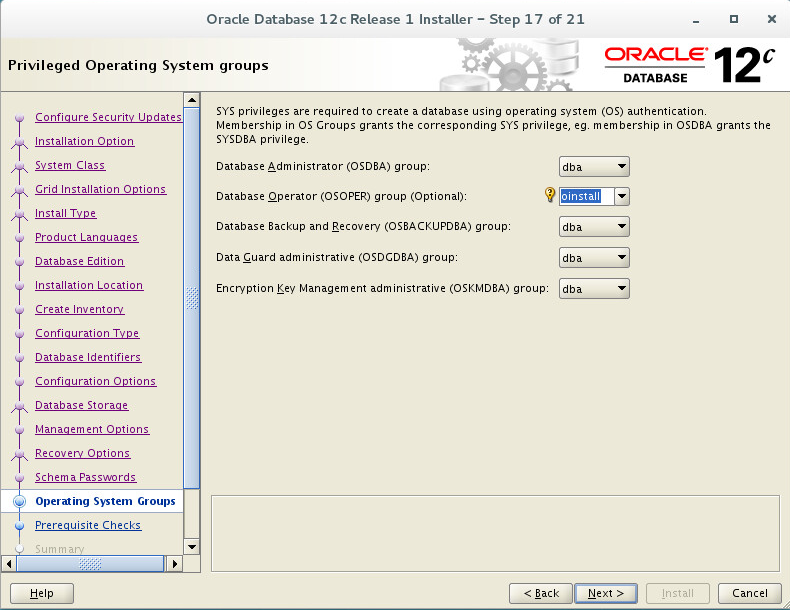Click the OSOPER hint lightbulb icon

(x=550, y=194)
